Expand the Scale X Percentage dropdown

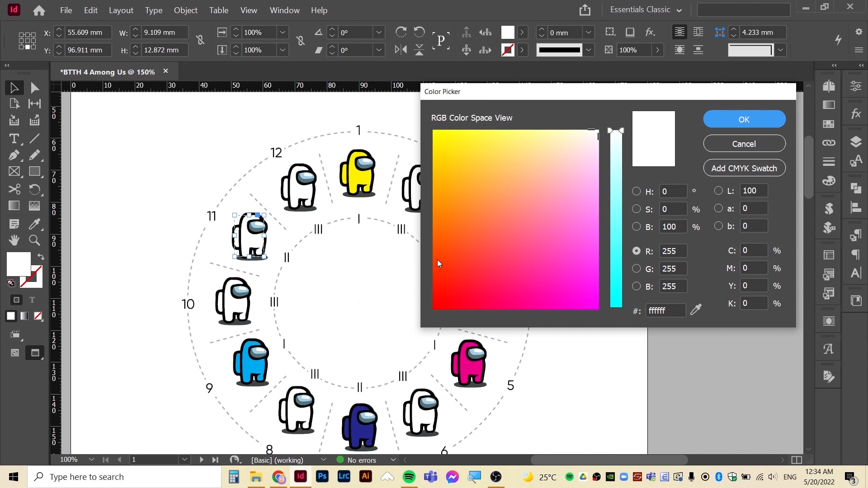click(283, 33)
